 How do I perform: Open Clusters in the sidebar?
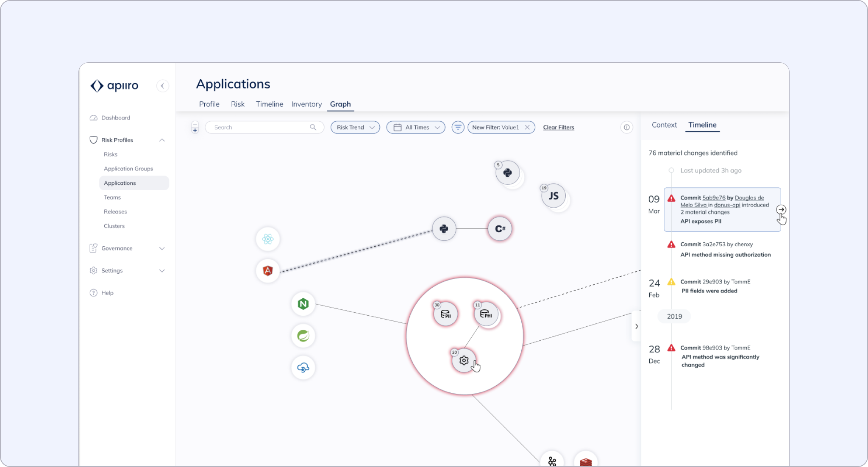(x=114, y=226)
